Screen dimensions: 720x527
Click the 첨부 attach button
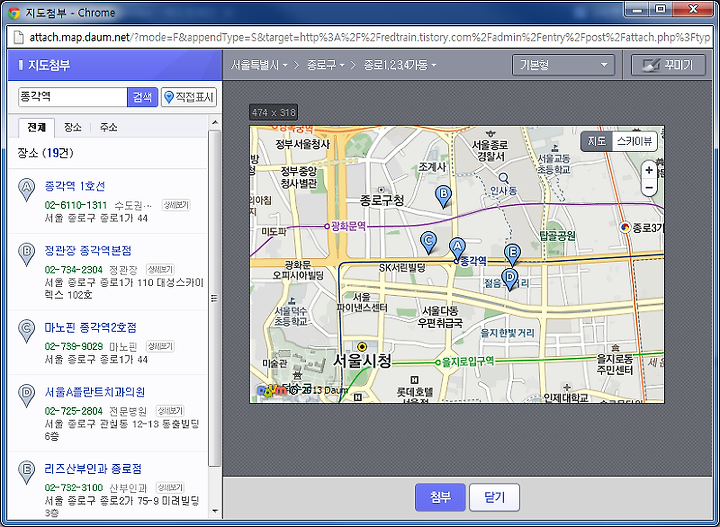tap(440, 497)
